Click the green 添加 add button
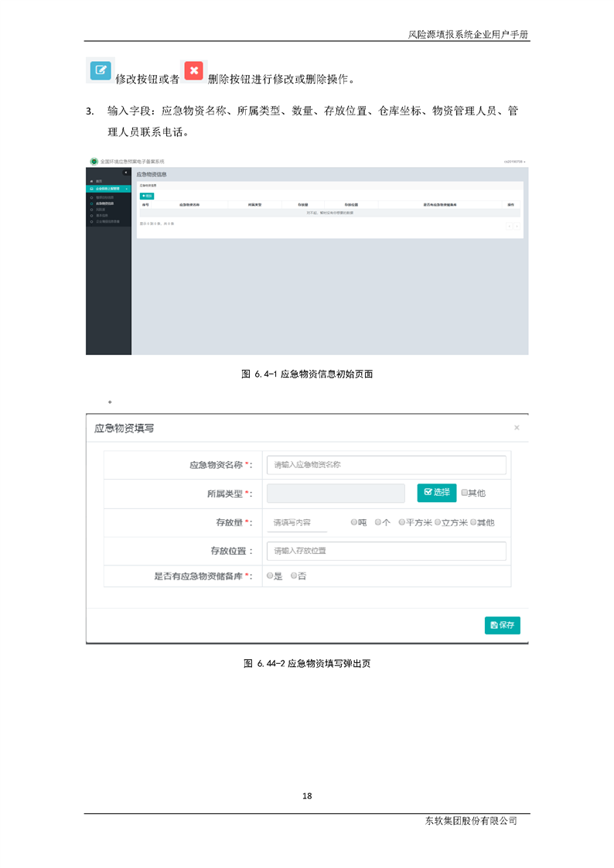This screenshot has height=868, width=614. 147,196
